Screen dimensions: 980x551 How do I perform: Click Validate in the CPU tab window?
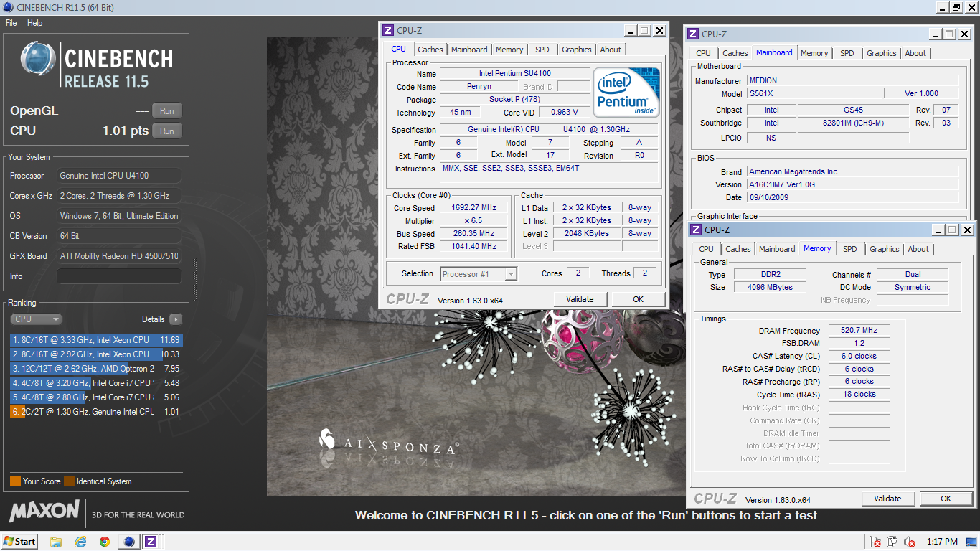pos(580,299)
